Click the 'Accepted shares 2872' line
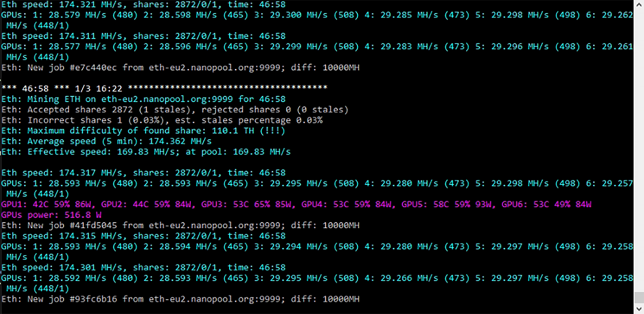Image resolution: width=644 pixels, height=314 pixels. (x=175, y=110)
